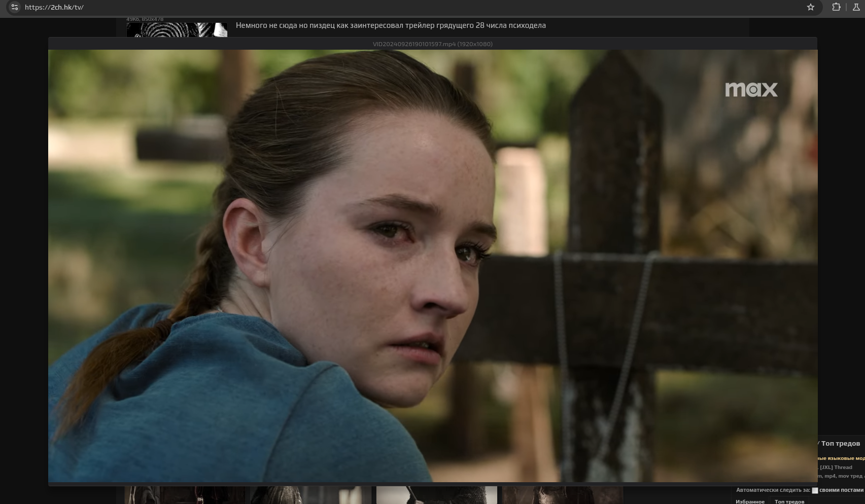Viewport: 865px width, 504px height.
Task: Switch to the bottom 'Топ тредов' tab
Action: pos(789,501)
